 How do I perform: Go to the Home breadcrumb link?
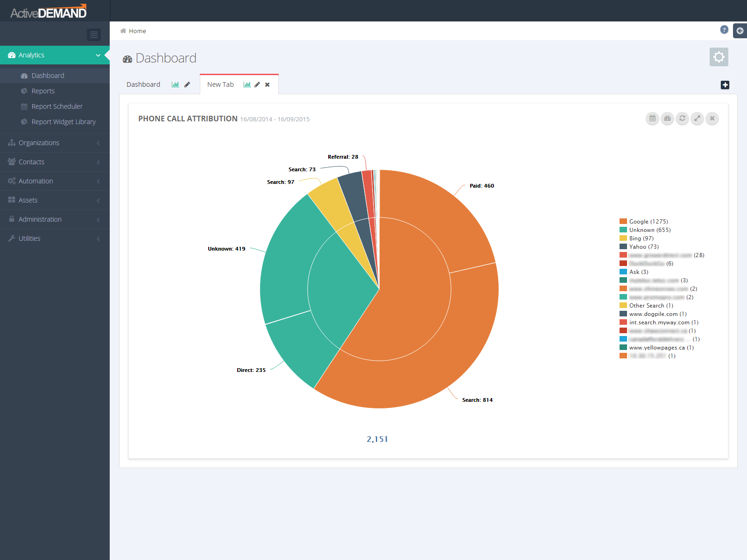pos(137,31)
